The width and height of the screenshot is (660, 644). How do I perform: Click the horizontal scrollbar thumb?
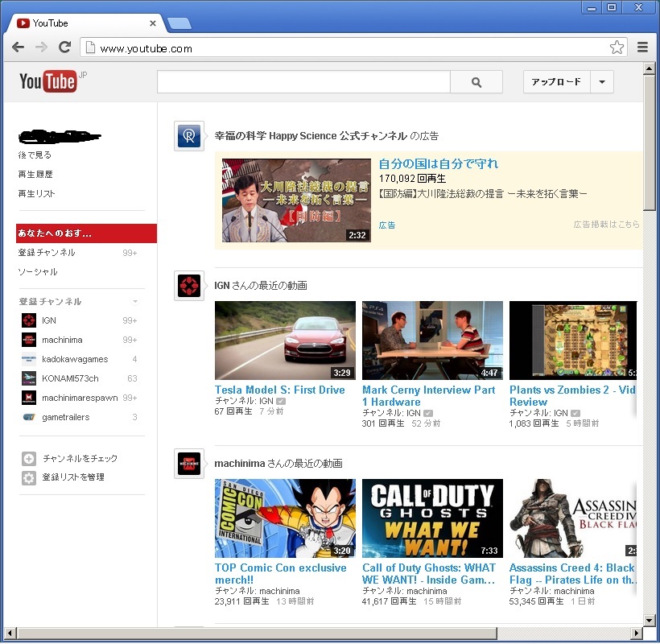pos(257,633)
